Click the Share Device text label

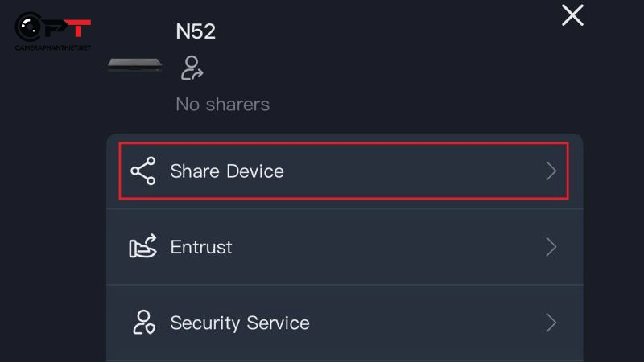[227, 171]
